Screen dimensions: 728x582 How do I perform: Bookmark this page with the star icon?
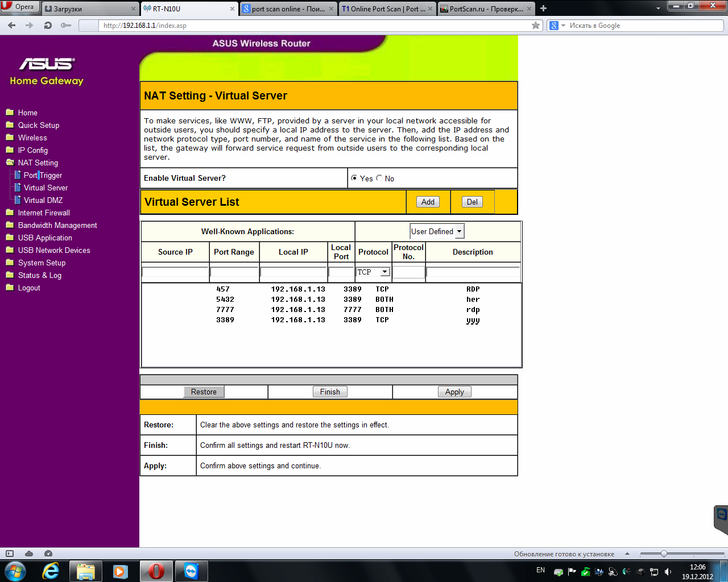click(x=536, y=25)
